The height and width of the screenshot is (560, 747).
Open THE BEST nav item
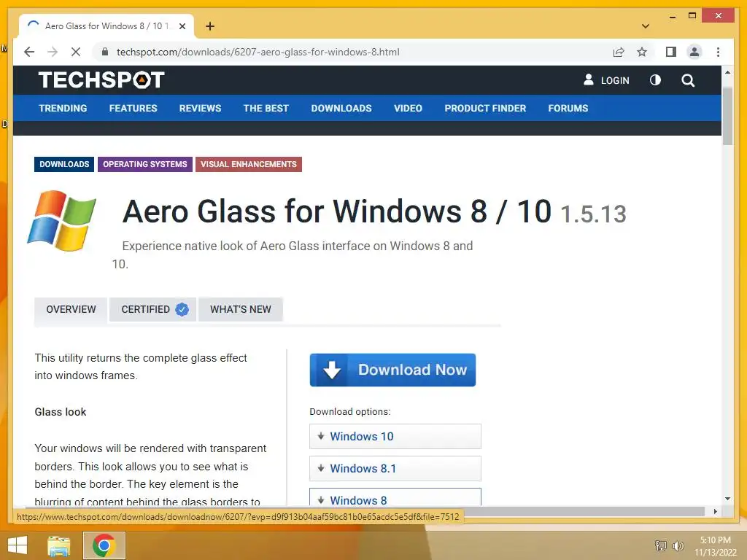(x=266, y=108)
